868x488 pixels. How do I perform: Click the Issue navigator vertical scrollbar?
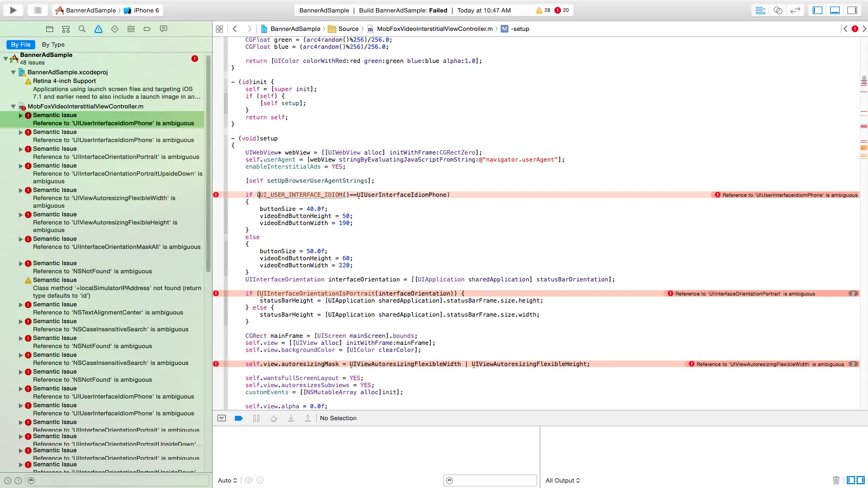click(x=208, y=163)
